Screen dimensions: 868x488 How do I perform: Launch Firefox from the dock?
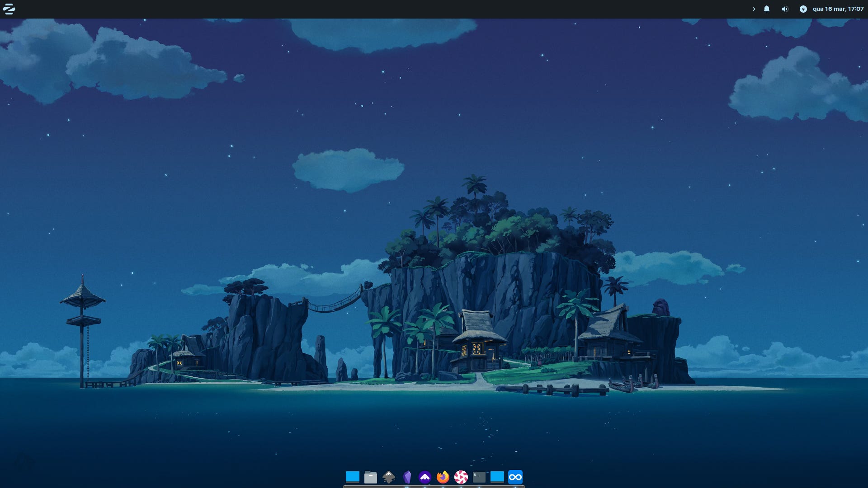443,477
